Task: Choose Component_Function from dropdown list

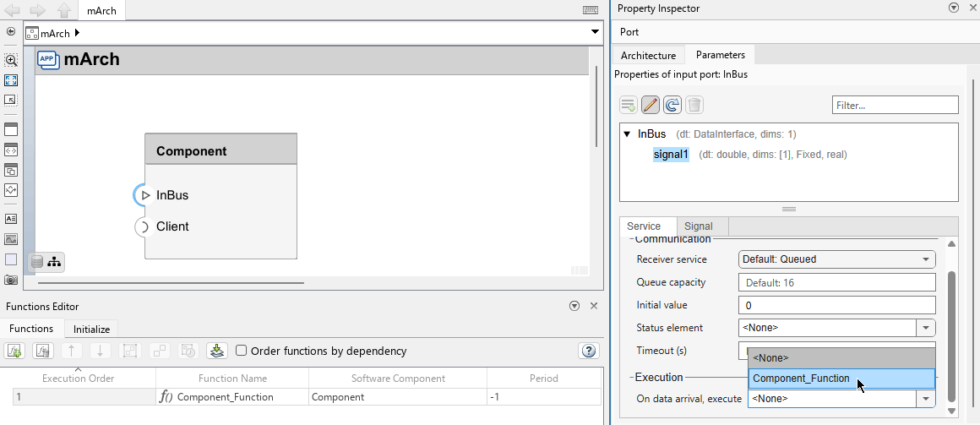Action: pyautogui.click(x=841, y=379)
